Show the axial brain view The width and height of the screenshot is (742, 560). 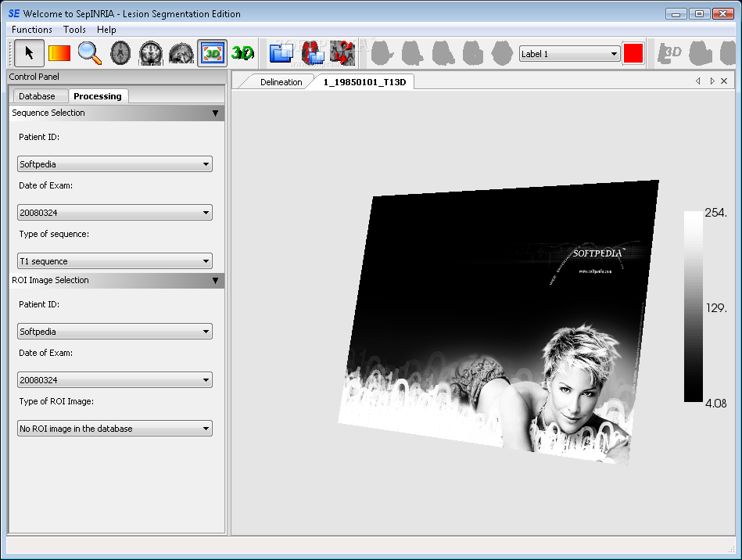point(120,53)
